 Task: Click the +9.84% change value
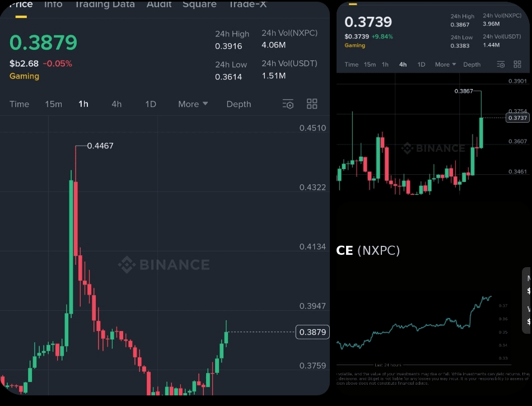tap(382, 36)
